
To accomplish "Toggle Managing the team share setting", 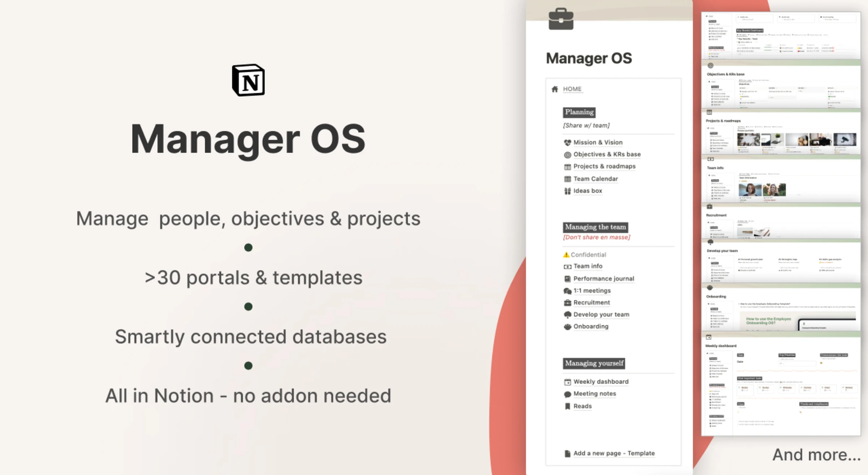I will click(x=596, y=237).
